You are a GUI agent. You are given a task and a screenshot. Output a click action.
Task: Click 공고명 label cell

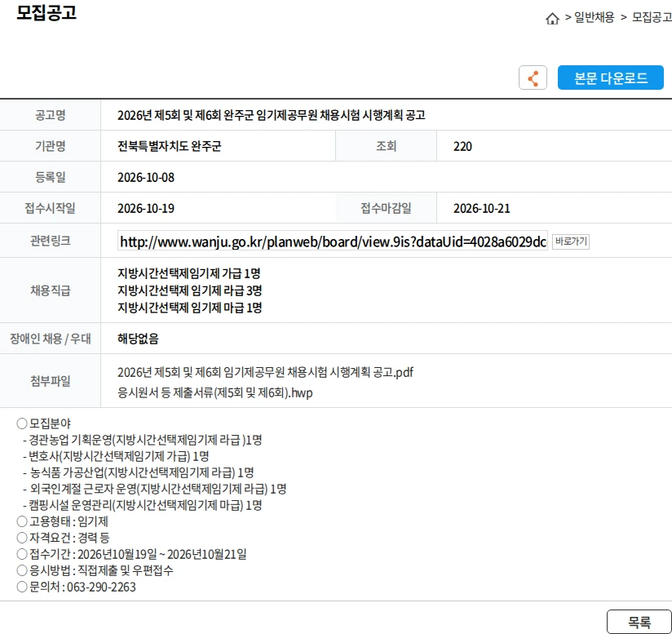(x=50, y=115)
